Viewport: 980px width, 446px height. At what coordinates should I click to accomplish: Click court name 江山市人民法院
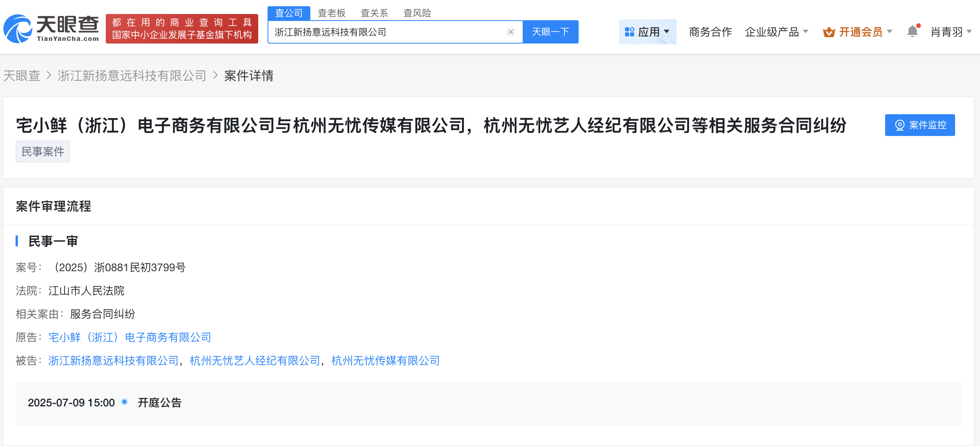tap(86, 291)
